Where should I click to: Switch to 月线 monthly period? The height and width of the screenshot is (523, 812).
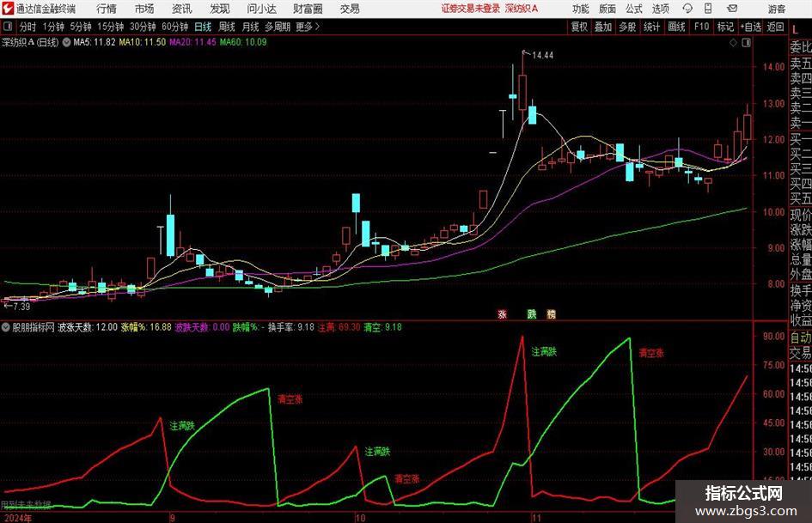(251, 27)
